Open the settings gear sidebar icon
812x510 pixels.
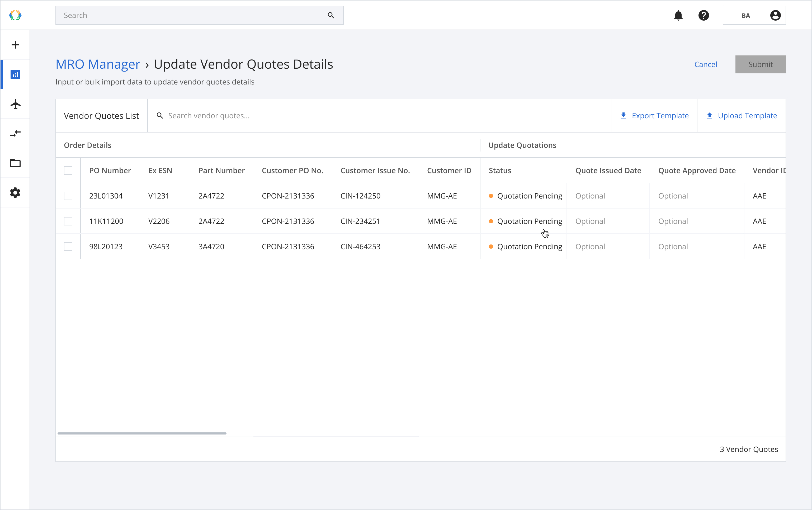(15, 193)
